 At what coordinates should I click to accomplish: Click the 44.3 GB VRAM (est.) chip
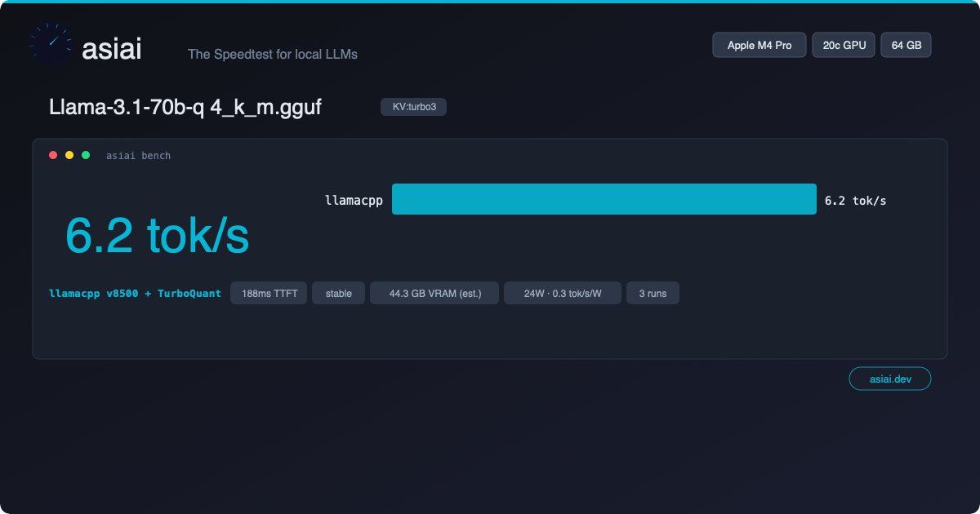point(434,293)
